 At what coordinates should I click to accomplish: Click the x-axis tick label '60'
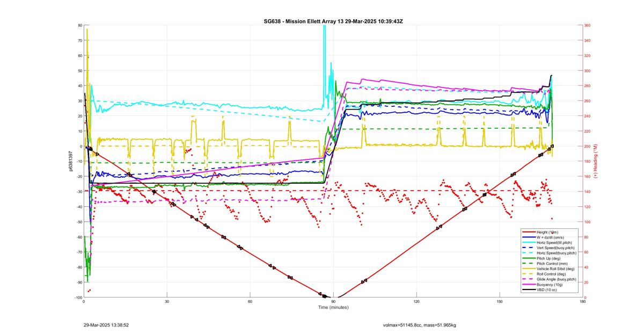[250, 302]
